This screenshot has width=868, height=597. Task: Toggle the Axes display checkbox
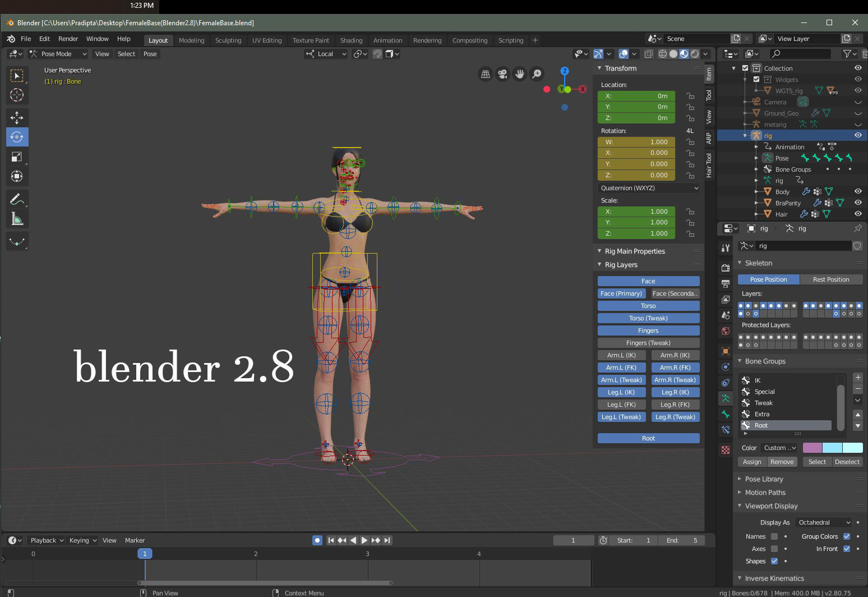click(x=774, y=549)
